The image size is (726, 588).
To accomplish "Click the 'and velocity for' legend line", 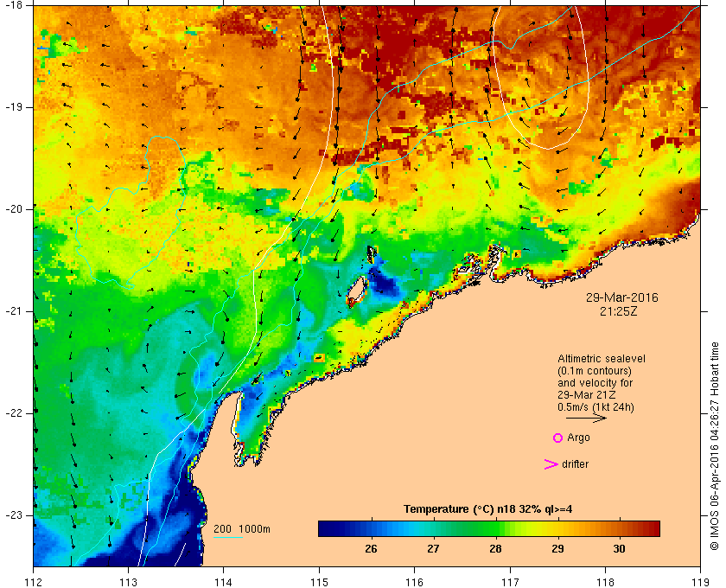I will [x=595, y=383].
